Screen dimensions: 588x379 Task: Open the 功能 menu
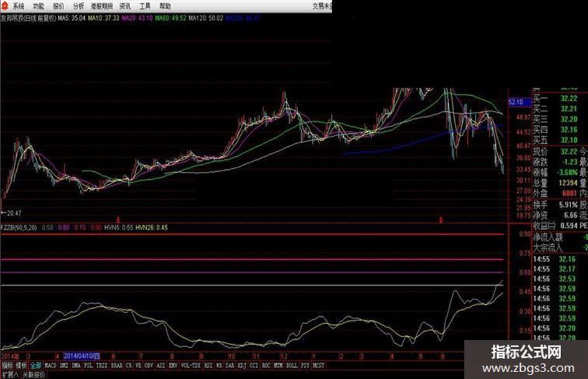click(38, 6)
